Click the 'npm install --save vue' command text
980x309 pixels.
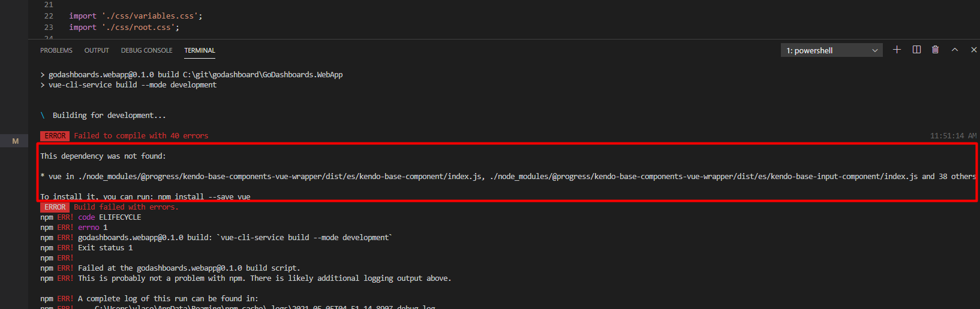(204, 196)
